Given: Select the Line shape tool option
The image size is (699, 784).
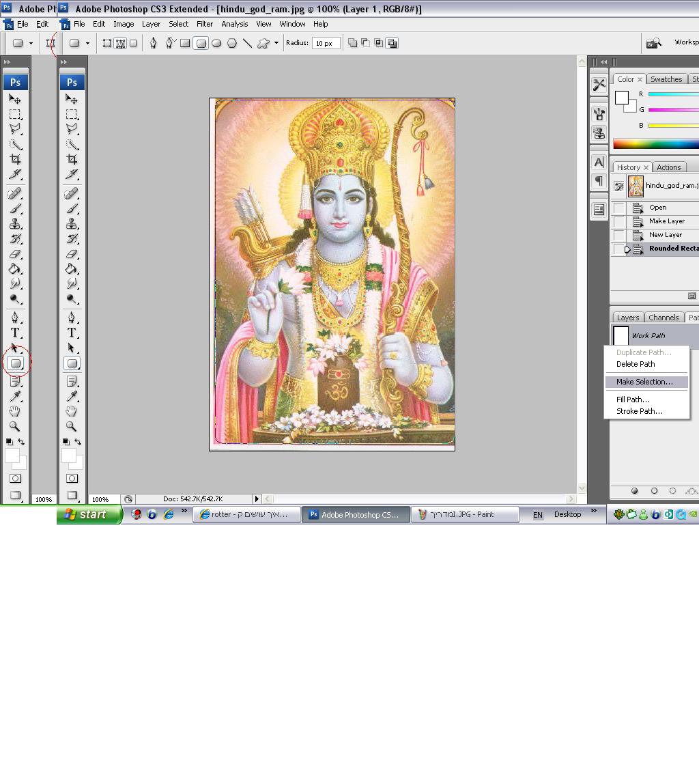Looking at the screenshot, I should tap(247, 43).
